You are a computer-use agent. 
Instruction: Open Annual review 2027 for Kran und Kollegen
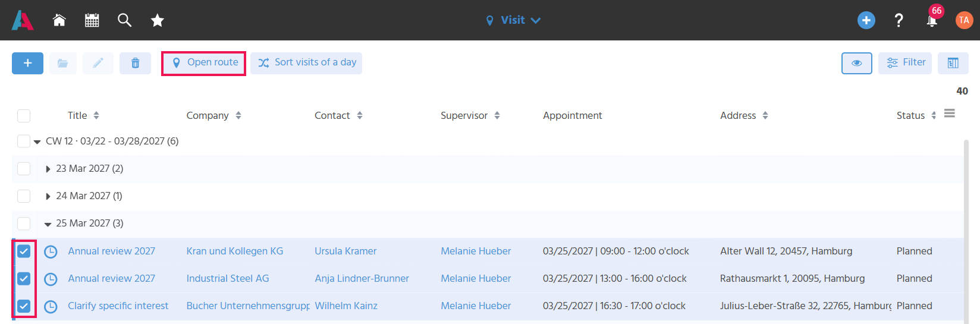click(112, 251)
